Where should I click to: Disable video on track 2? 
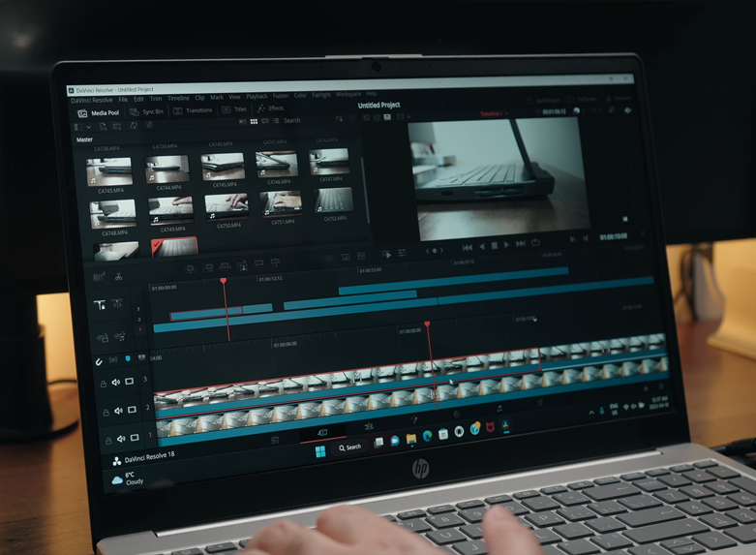tap(132, 410)
